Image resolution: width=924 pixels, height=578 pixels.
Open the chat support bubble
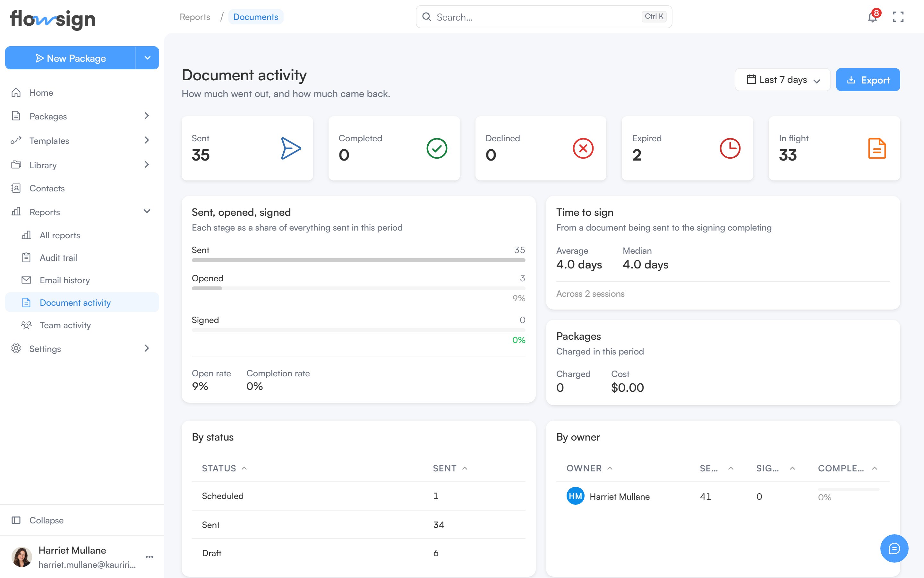(894, 548)
